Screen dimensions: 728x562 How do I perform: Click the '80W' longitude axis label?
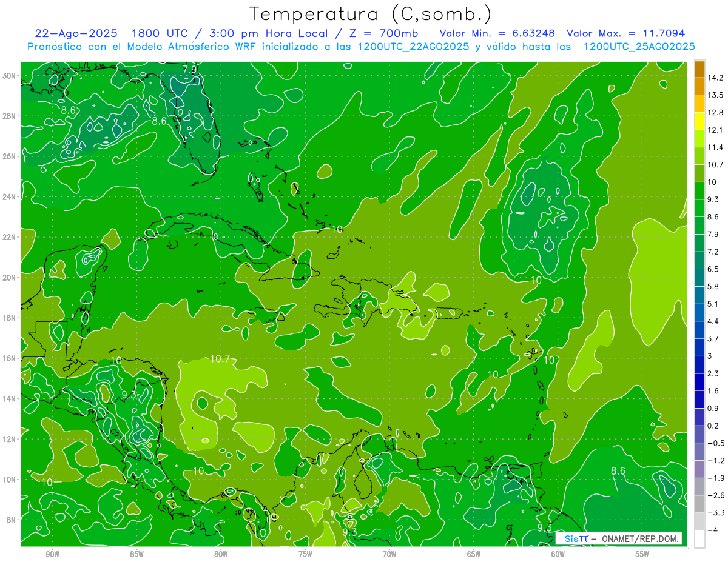[221, 554]
